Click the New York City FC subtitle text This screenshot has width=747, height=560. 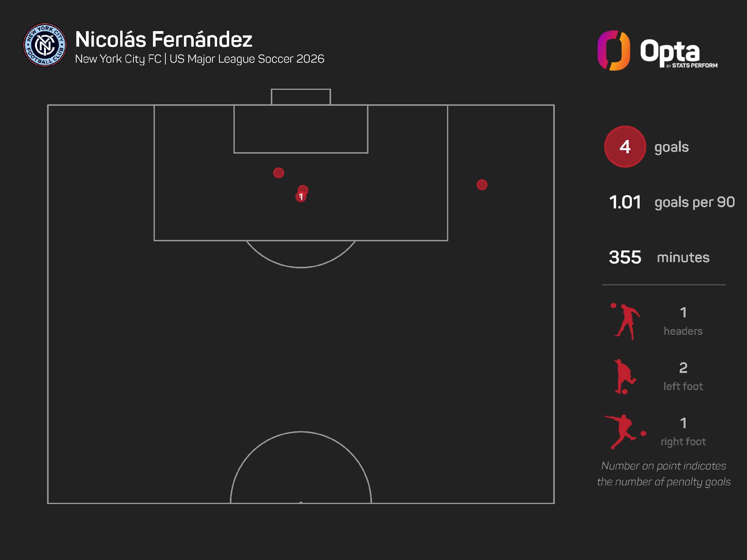[x=200, y=59]
